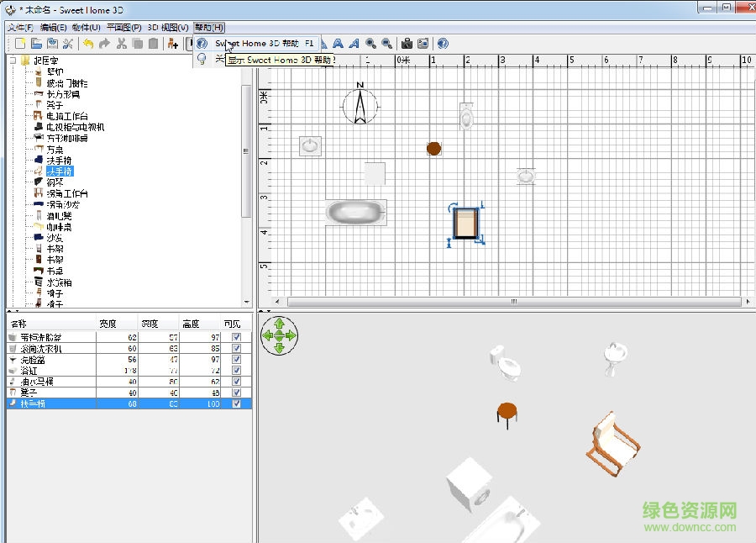Click the Zoom in magnifier icon

coord(370,43)
